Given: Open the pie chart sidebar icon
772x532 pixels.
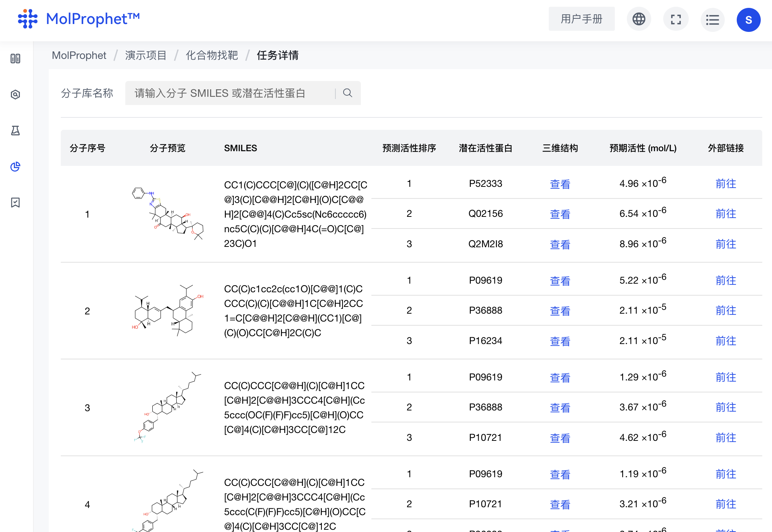Looking at the screenshot, I should pyautogui.click(x=15, y=167).
